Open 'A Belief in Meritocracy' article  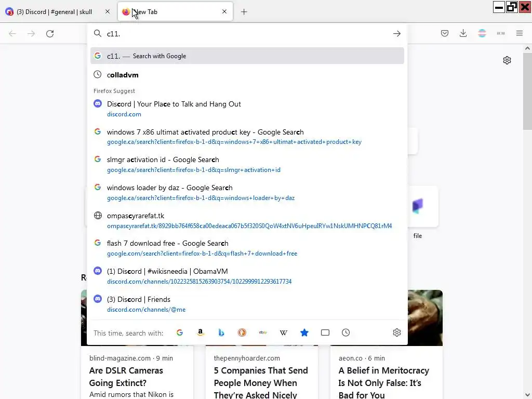click(384, 383)
